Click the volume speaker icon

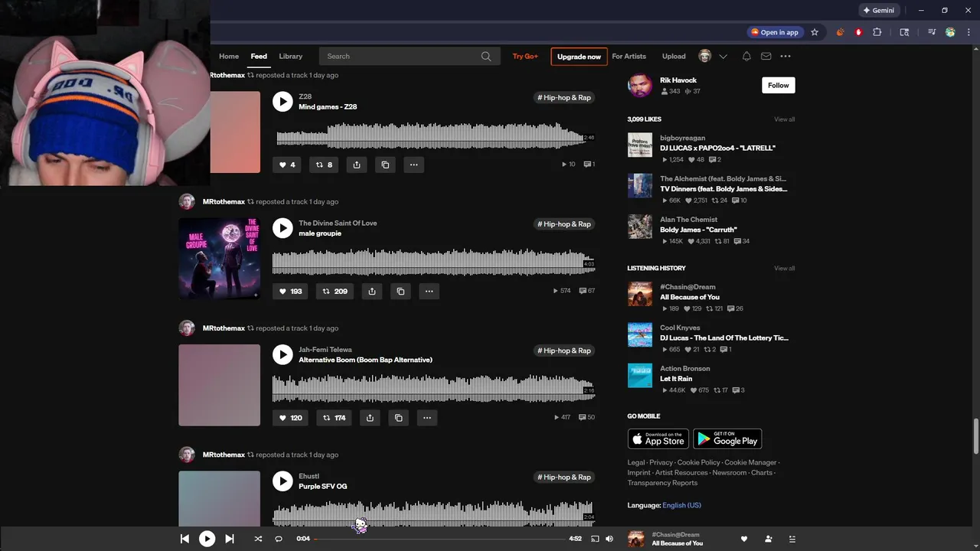(609, 539)
